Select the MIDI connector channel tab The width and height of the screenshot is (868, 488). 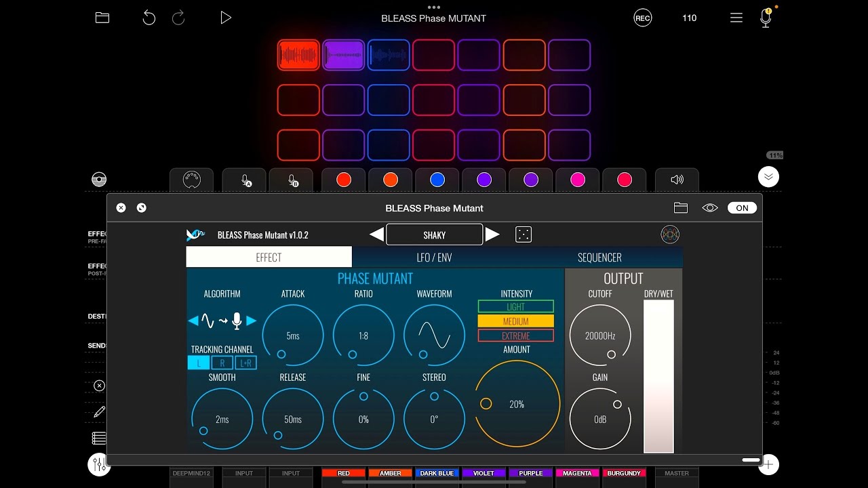[192, 180]
